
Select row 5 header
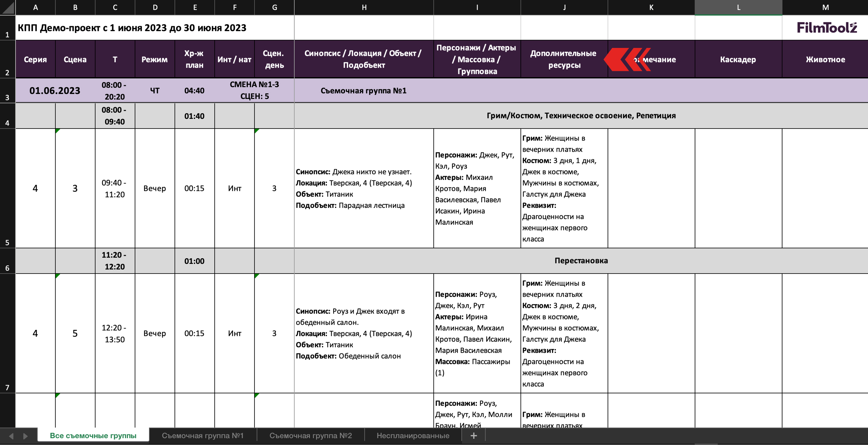7,188
